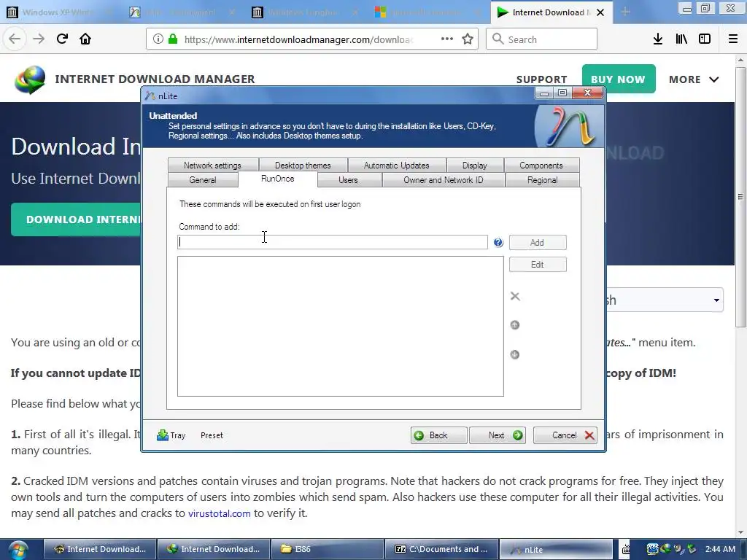
Task: Open language dropdown on IDM page
Action: click(x=665, y=300)
